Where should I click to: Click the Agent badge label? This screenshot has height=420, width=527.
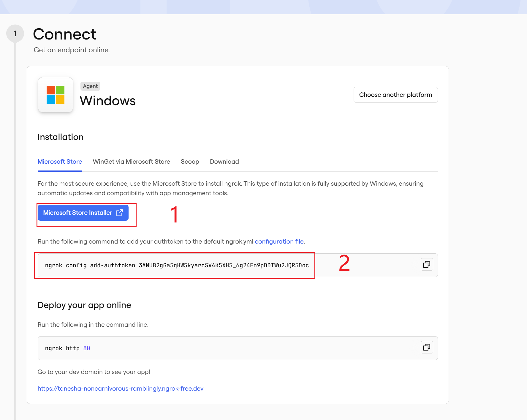90,86
